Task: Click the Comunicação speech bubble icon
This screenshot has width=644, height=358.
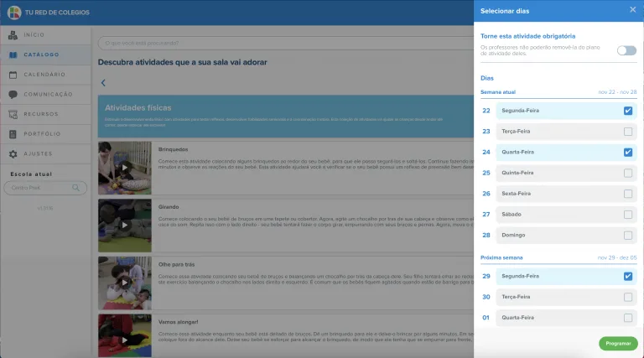Action: click(13, 95)
